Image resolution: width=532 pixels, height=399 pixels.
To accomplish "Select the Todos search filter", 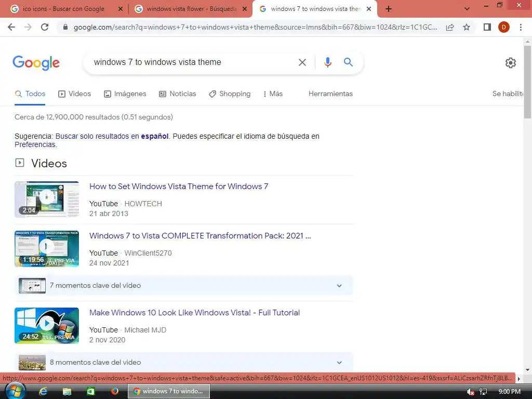I will tap(30, 94).
